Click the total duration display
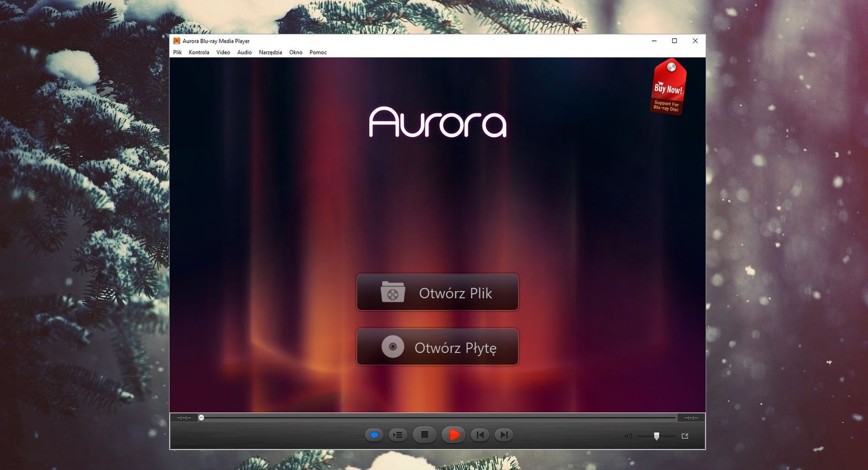The width and height of the screenshot is (868, 470). coord(691,418)
